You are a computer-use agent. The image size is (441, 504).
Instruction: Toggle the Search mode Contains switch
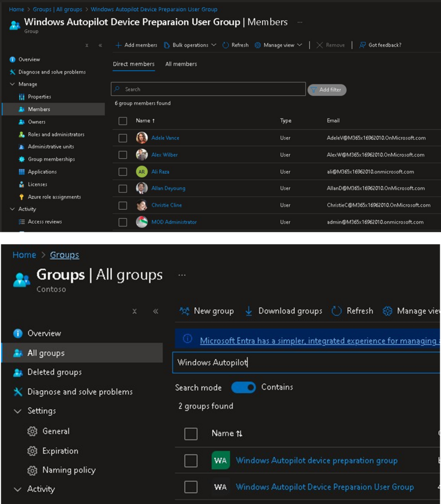click(243, 387)
